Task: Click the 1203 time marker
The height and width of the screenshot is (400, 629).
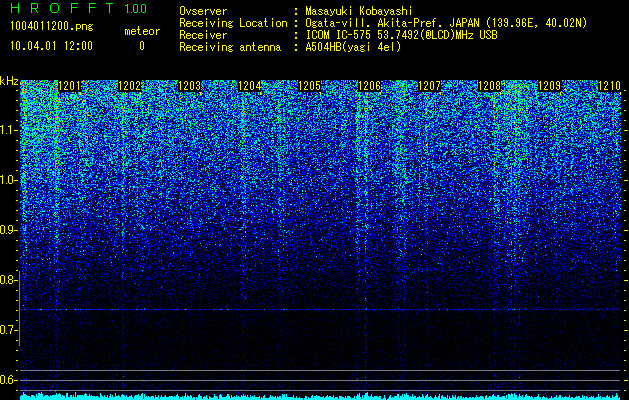Action: 189,86
